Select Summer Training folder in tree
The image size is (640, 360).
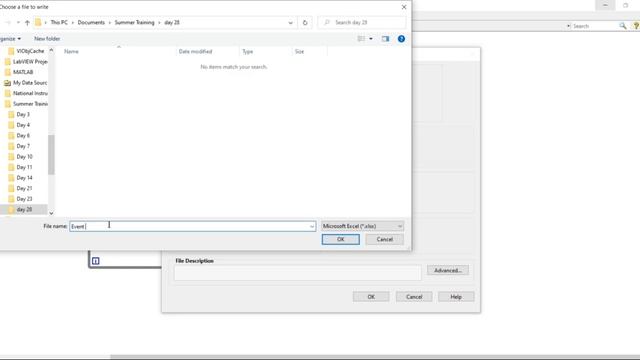[x=25, y=104]
